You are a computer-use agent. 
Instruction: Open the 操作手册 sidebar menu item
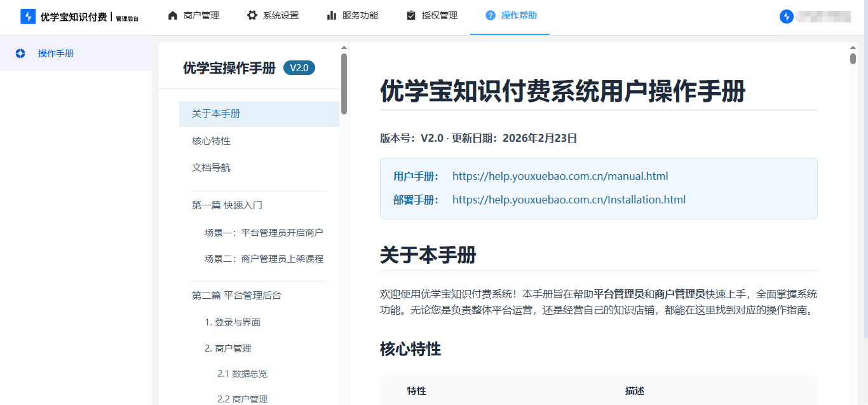point(56,53)
